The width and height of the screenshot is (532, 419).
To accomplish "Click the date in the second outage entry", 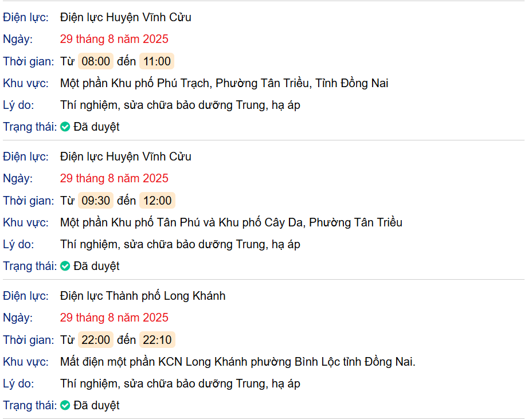I will pos(114,178).
